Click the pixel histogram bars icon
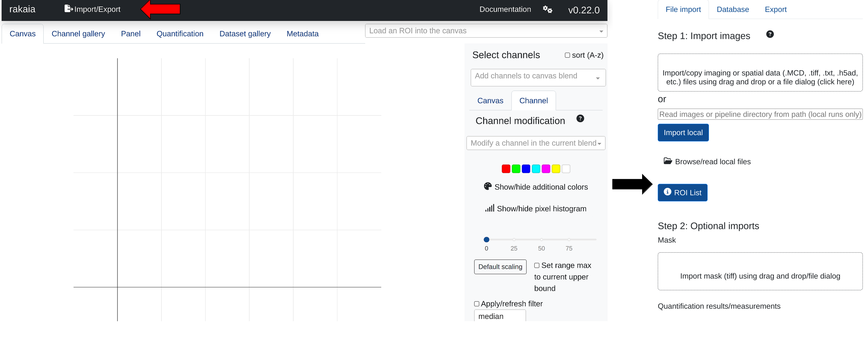Viewport: 868px width, 342px height. tap(489, 208)
